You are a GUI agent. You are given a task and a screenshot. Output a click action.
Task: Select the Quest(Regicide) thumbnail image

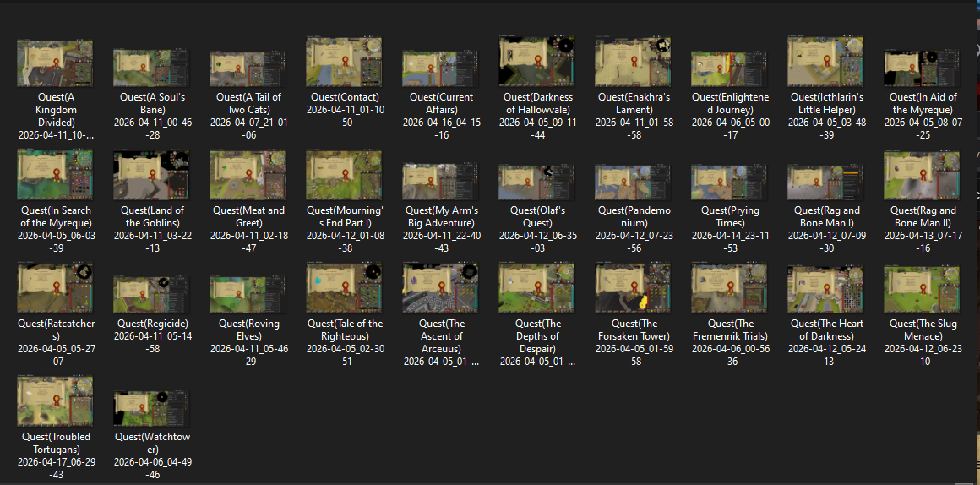coord(151,294)
